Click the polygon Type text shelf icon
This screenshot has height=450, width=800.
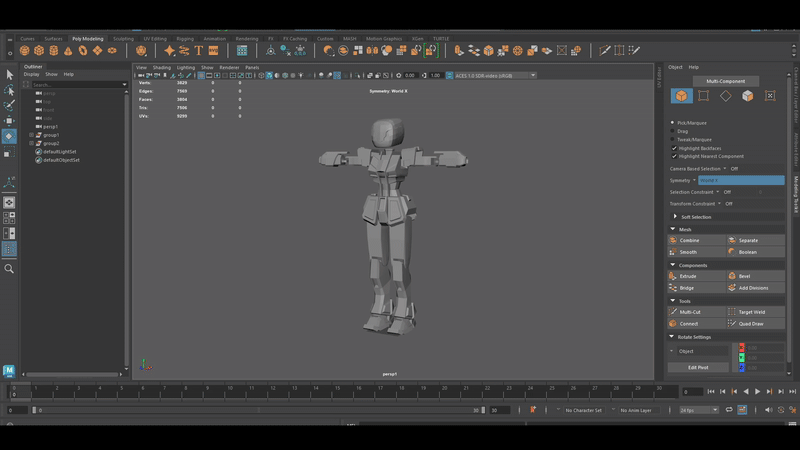(x=198, y=50)
